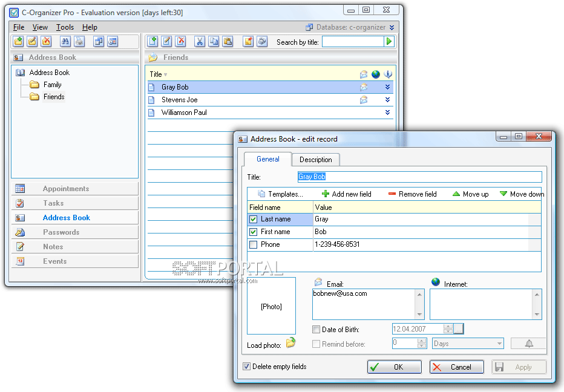
Task: Expand details for Williamson Paul row
Action: (x=387, y=112)
